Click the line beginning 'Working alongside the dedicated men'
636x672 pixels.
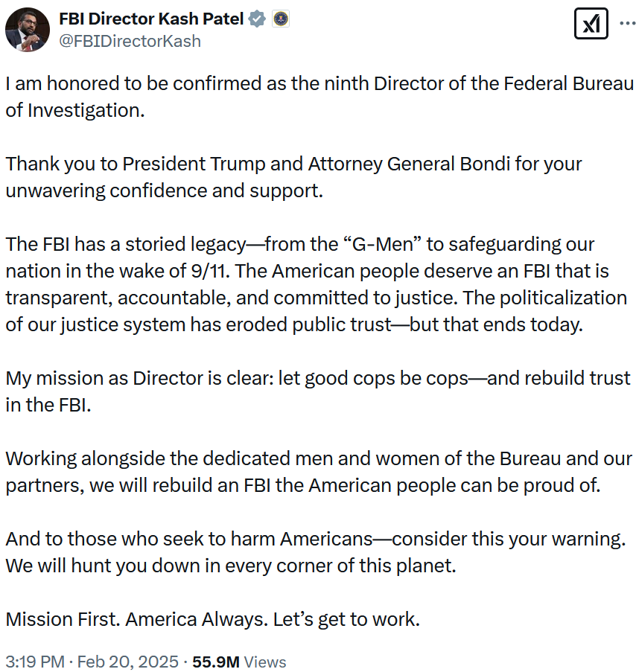(319, 458)
